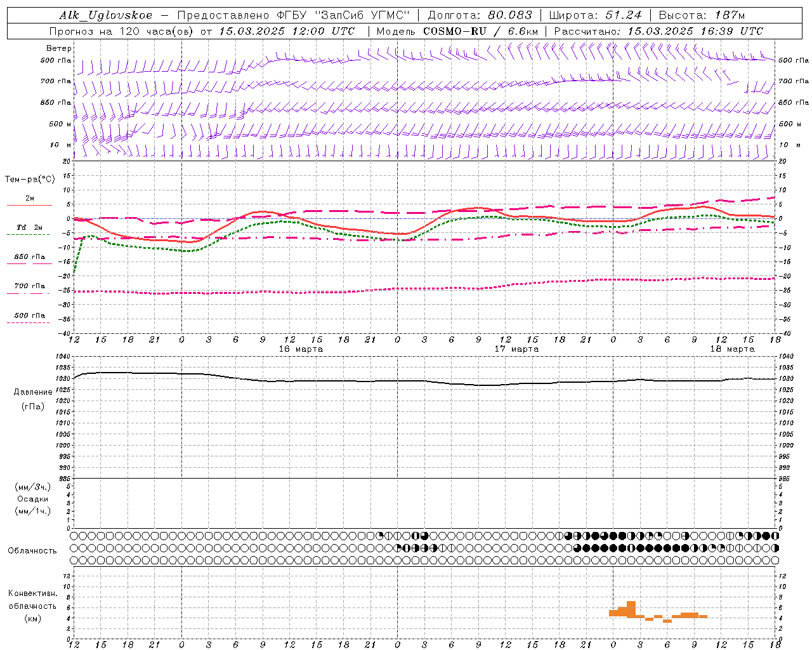This screenshot has width=812, height=650.
Task: Click the station name Alk_Uglovskoe
Action: [x=106, y=15]
